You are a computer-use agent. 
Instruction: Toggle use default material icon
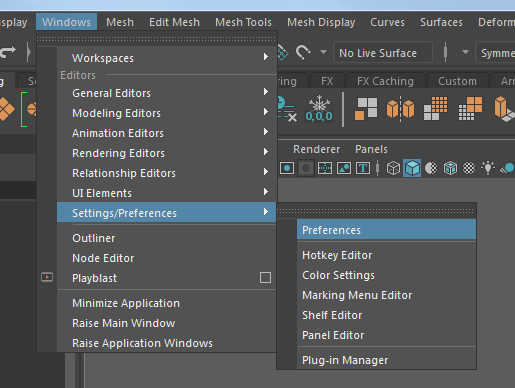[x=431, y=168]
